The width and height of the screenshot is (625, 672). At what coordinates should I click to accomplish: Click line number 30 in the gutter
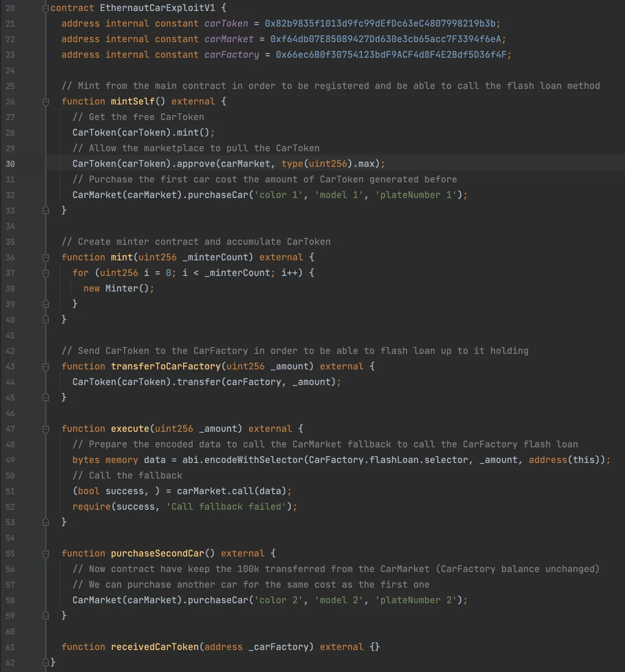coord(10,164)
